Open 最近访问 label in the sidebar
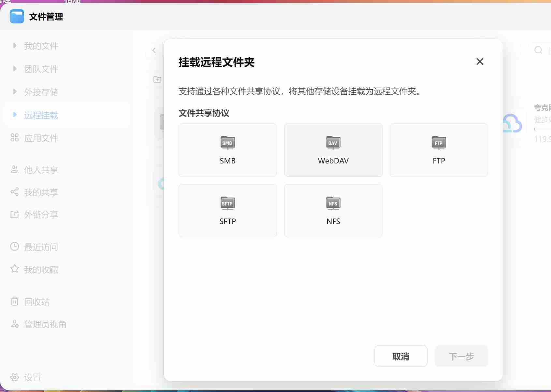 (41, 247)
